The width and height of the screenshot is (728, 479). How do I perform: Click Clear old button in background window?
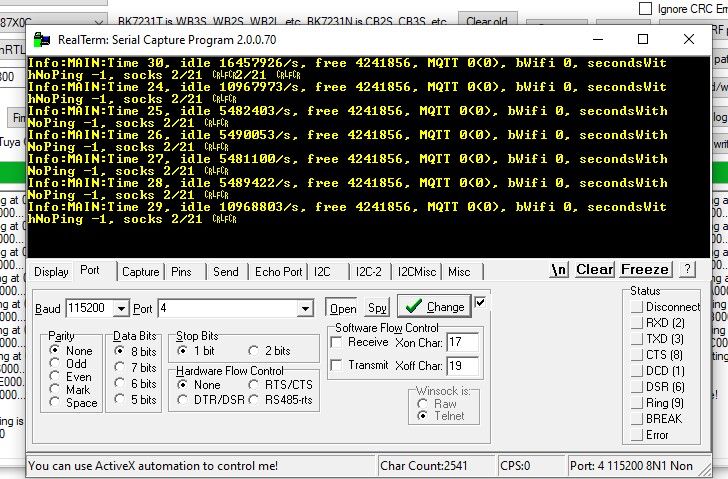487,21
